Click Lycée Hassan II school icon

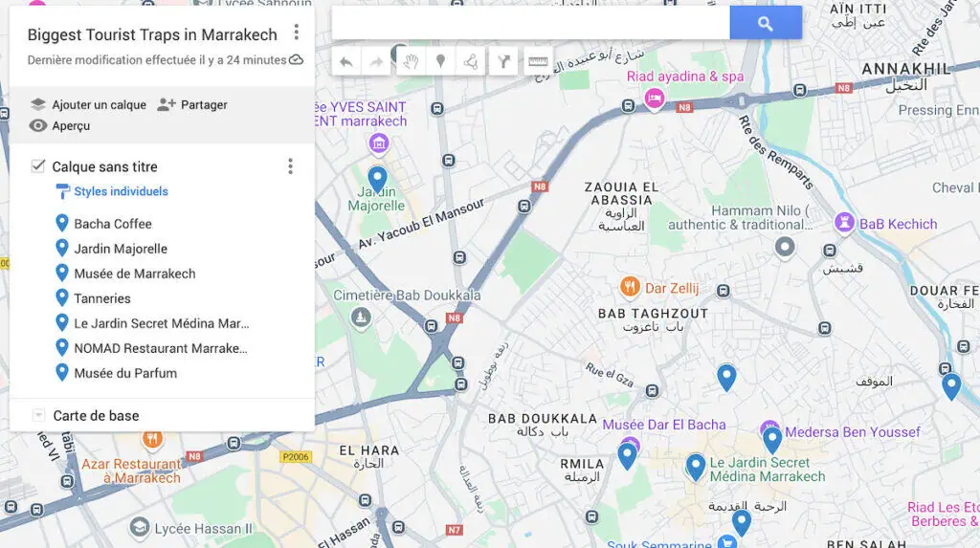(139, 528)
